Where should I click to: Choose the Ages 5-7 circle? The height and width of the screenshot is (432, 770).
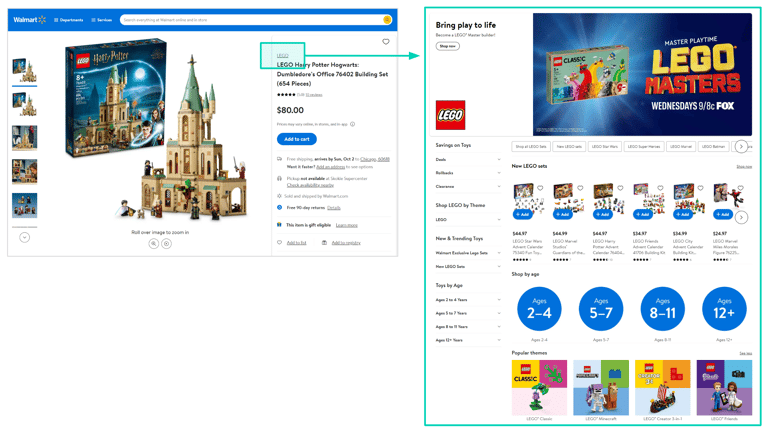tap(601, 309)
